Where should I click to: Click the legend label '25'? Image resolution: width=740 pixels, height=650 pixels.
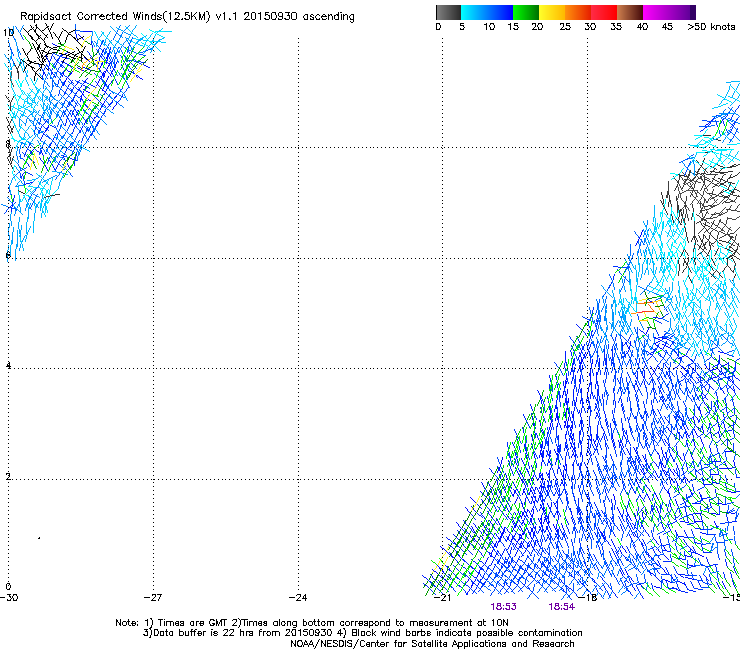click(565, 27)
